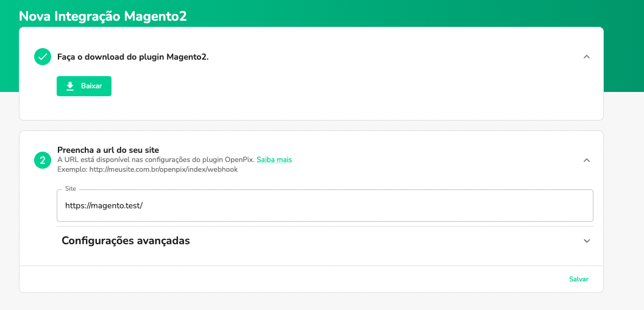
Task: Click the word OpenPix in the description
Action: (x=239, y=160)
